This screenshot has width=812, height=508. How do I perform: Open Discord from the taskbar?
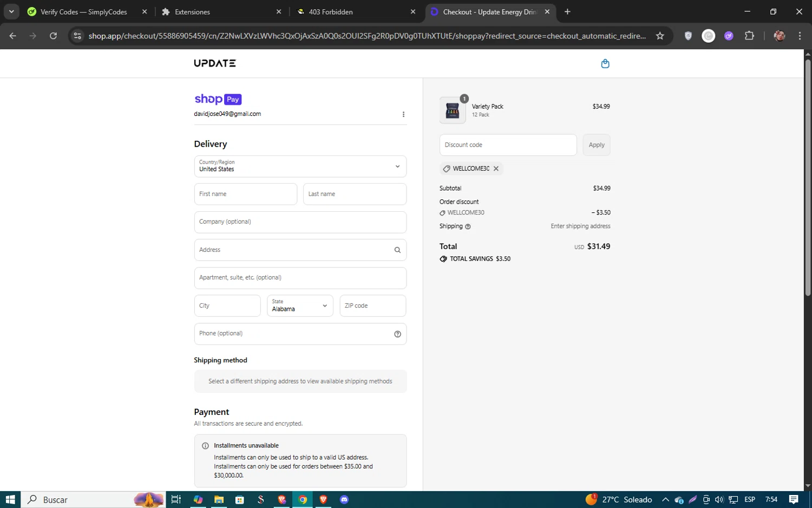click(344, 499)
